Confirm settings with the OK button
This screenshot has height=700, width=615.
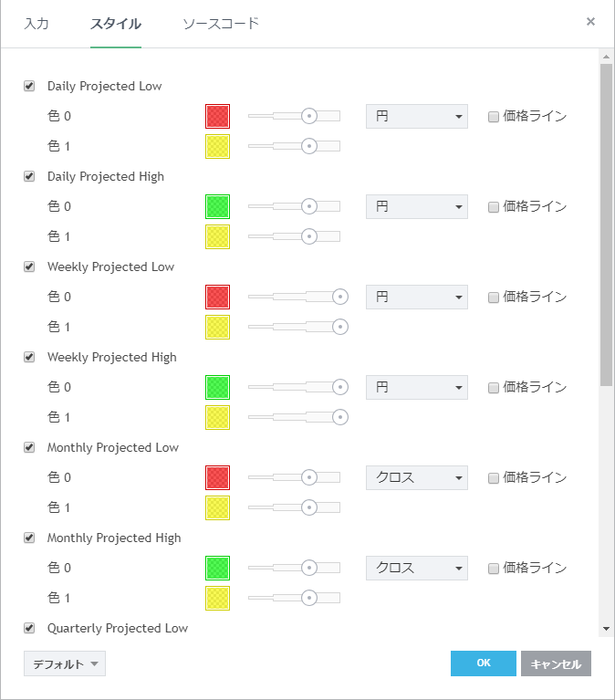(483, 663)
